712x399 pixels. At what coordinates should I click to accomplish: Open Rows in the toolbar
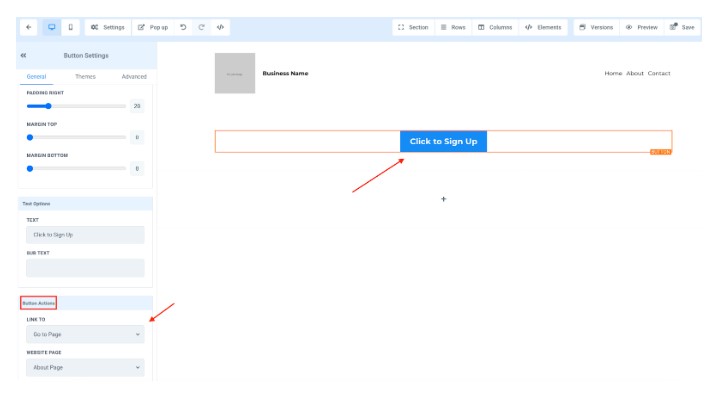click(453, 27)
